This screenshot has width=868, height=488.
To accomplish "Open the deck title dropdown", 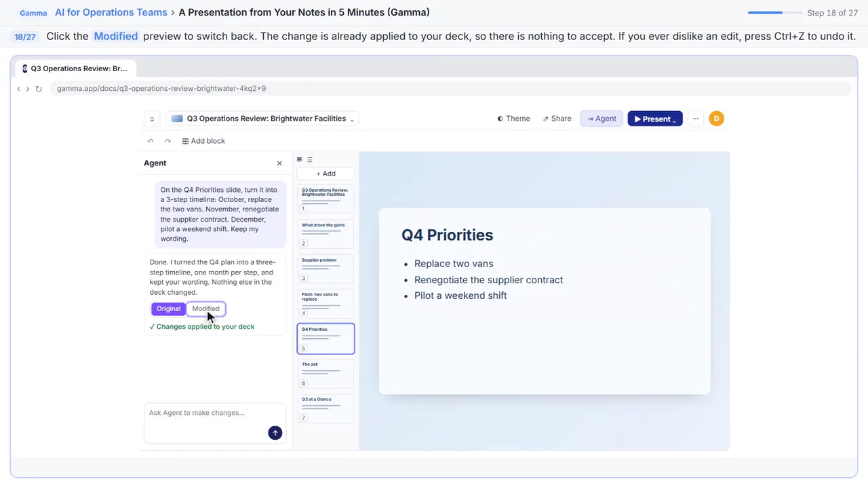I will pos(262,119).
